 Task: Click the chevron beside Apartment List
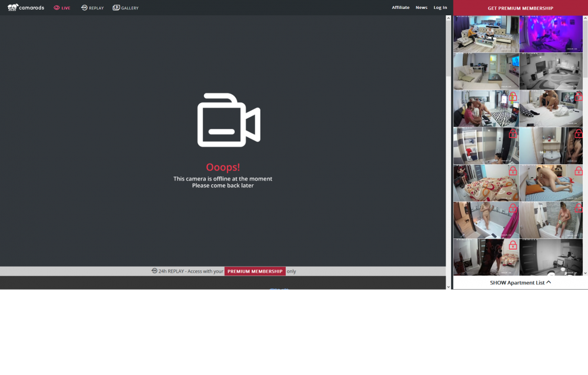[549, 283]
